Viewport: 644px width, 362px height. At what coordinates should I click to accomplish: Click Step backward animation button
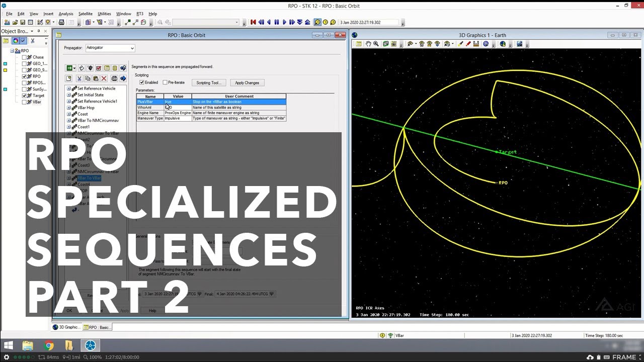pyautogui.click(x=261, y=22)
